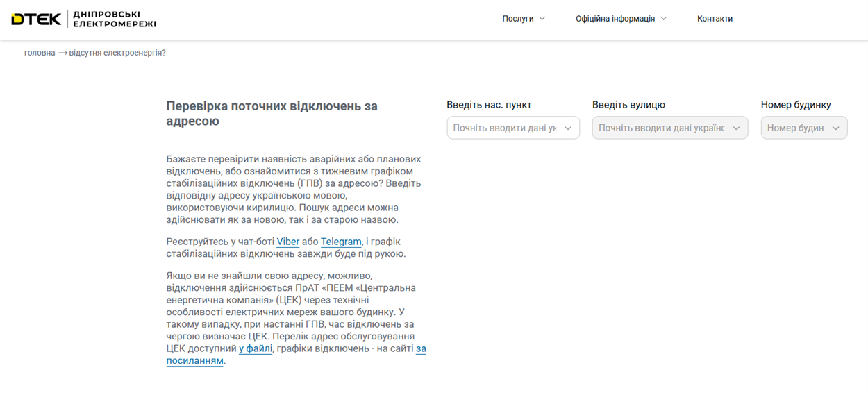This screenshot has height=395, width=868.
Task: Click the chevron next to Офіційна інформація
Action: pyautogui.click(x=663, y=19)
